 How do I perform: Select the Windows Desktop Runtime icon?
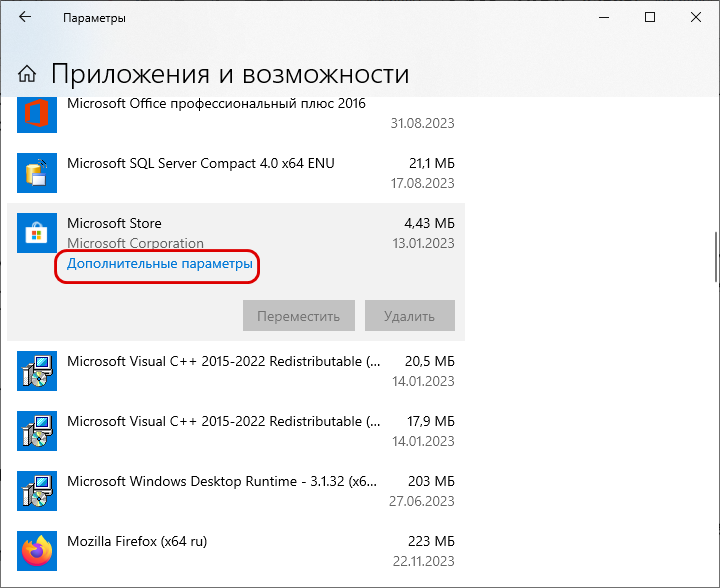(37, 491)
